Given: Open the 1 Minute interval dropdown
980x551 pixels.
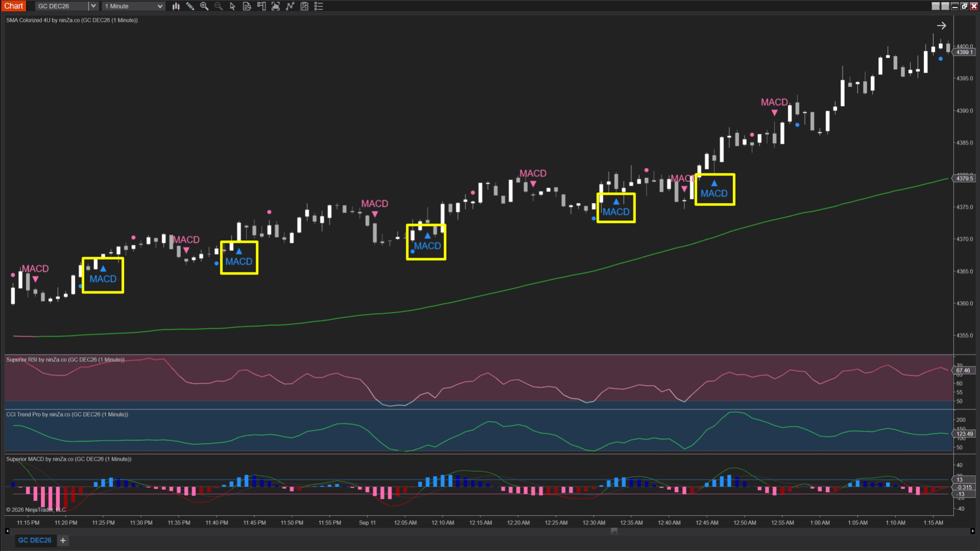Looking at the screenshot, I should point(134,6).
